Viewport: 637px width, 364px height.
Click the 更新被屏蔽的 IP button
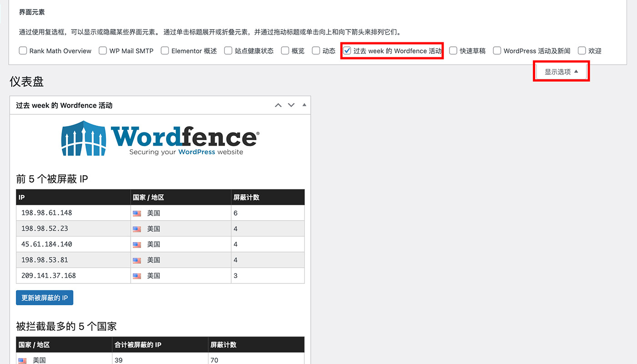(45, 298)
